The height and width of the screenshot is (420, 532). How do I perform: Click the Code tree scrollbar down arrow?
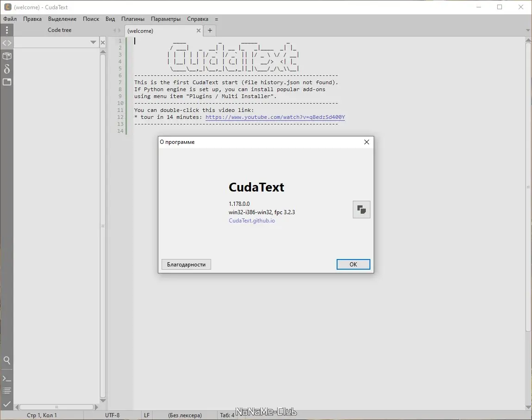point(103,401)
